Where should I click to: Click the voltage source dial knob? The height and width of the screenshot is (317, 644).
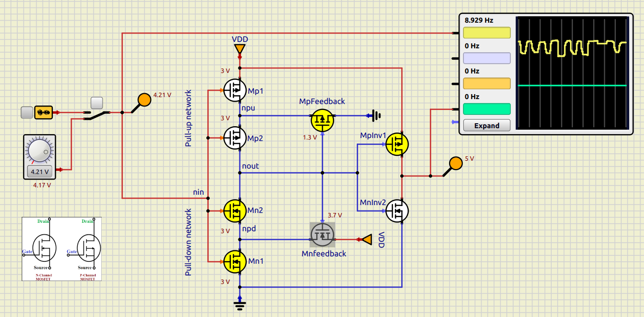tap(39, 151)
